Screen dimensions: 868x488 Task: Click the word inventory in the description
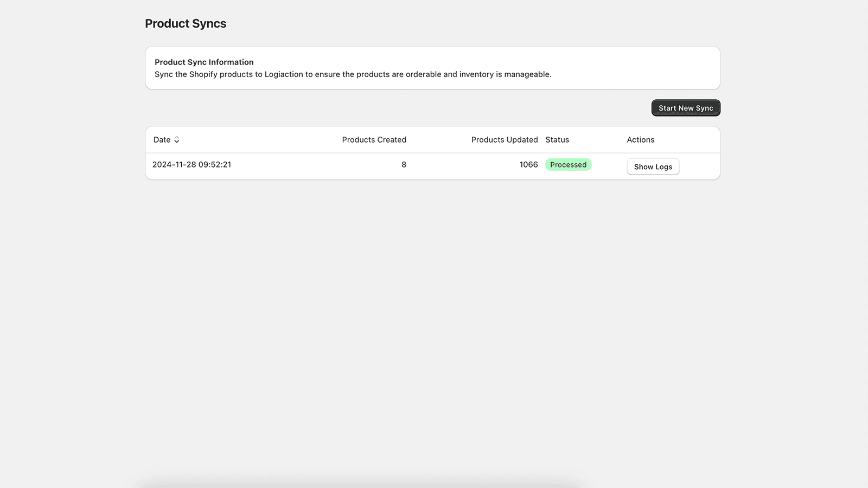(476, 74)
